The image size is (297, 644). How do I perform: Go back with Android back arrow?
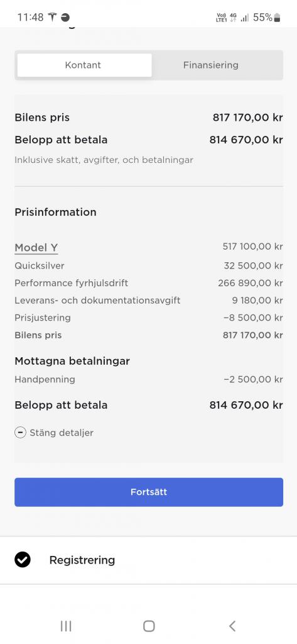[x=232, y=626]
